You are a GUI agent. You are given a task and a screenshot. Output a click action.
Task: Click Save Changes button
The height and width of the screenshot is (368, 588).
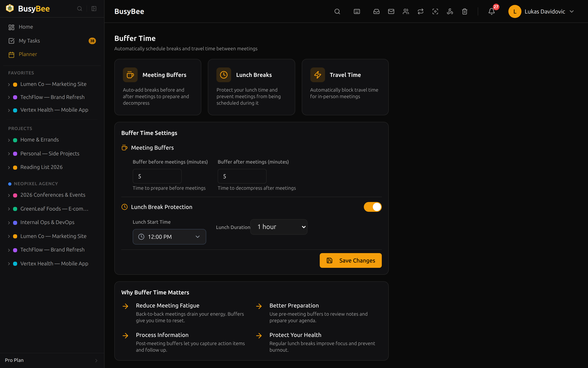(350, 260)
